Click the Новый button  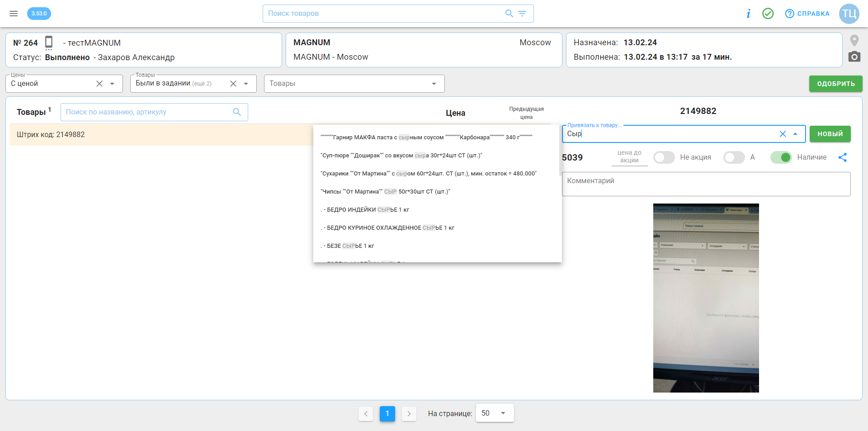click(x=830, y=134)
